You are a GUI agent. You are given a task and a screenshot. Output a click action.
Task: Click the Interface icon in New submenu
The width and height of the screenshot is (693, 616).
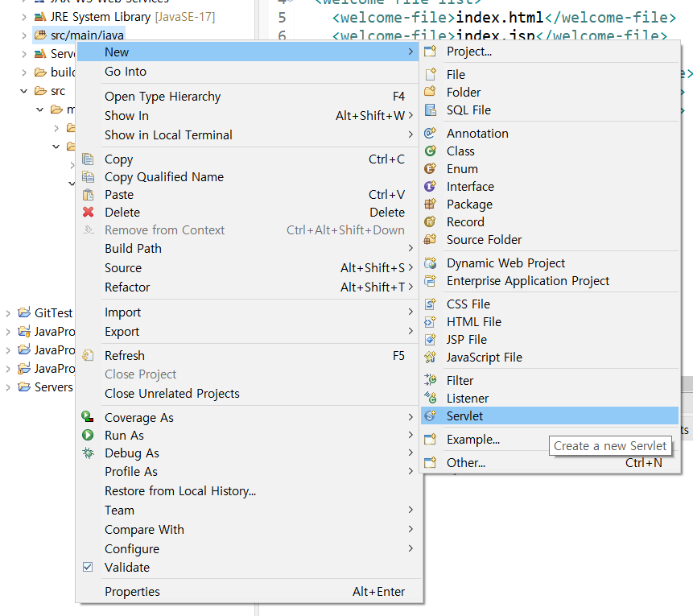[431, 186]
